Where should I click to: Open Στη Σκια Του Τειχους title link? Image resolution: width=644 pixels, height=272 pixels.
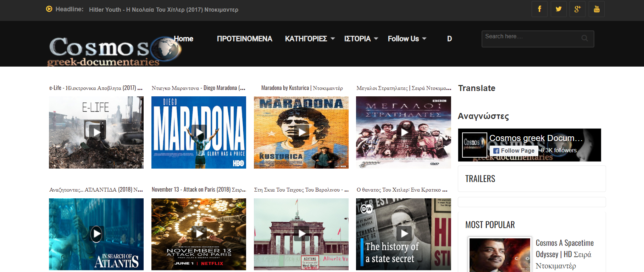[x=301, y=189]
